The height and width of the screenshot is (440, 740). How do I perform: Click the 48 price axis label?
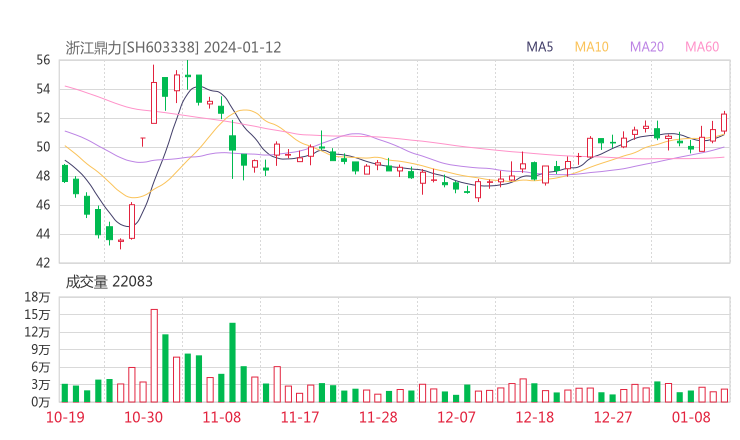(43, 176)
